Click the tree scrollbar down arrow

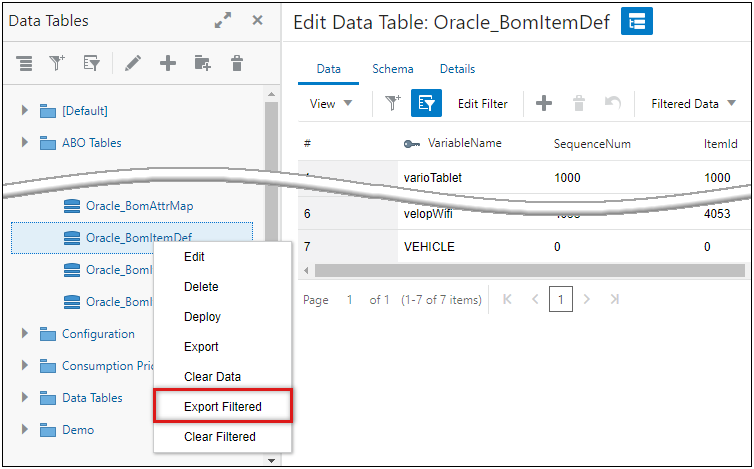(271, 460)
